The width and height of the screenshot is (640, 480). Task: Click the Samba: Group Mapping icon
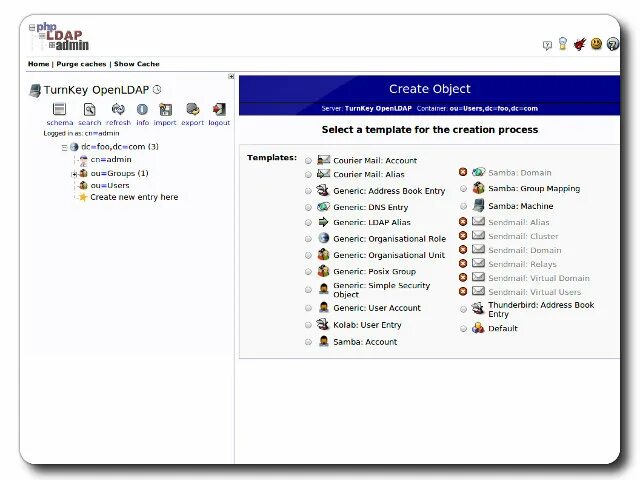point(478,188)
